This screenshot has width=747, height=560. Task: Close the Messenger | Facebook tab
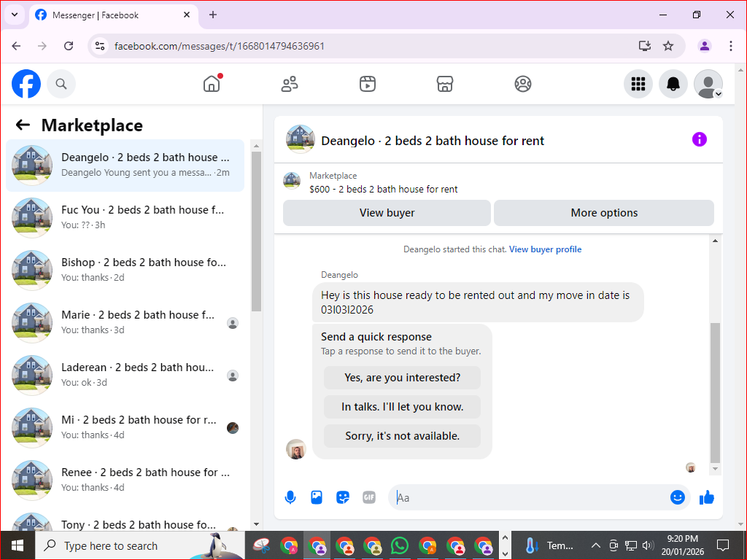(187, 15)
